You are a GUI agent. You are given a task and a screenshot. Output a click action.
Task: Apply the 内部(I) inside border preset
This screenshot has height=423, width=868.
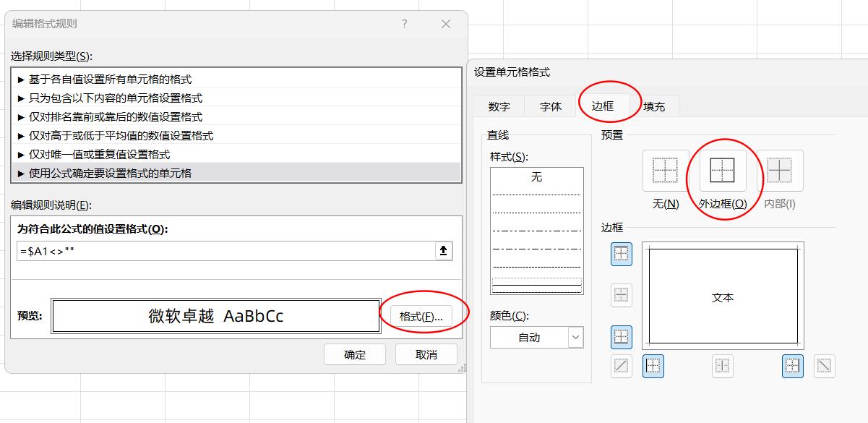(780, 171)
